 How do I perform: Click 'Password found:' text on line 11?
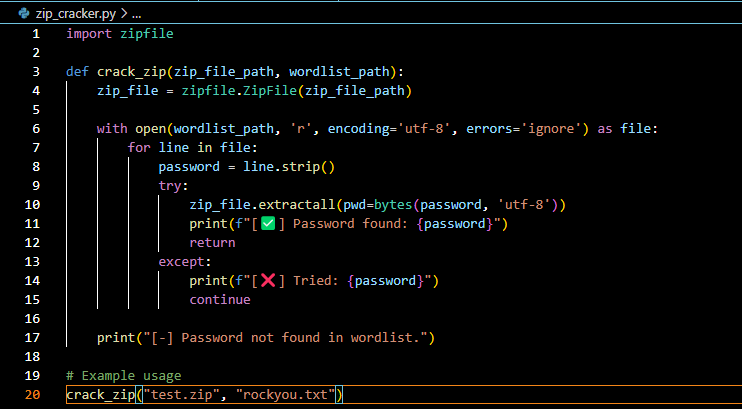[x=351, y=223]
